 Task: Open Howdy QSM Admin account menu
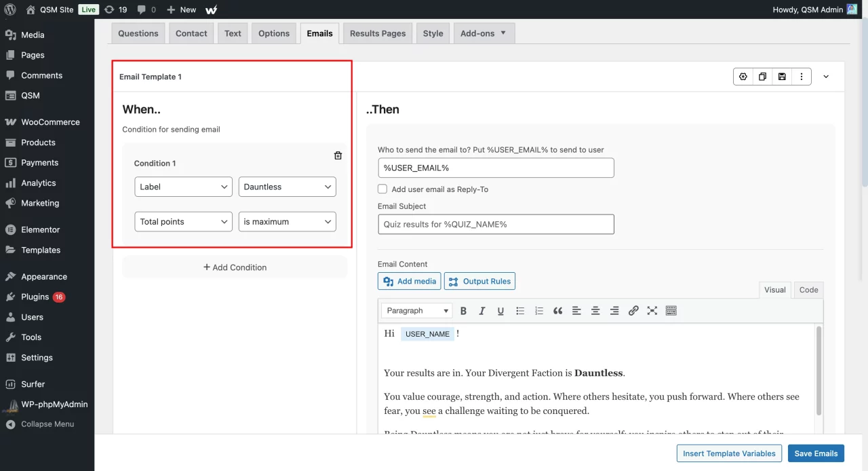click(x=814, y=10)
